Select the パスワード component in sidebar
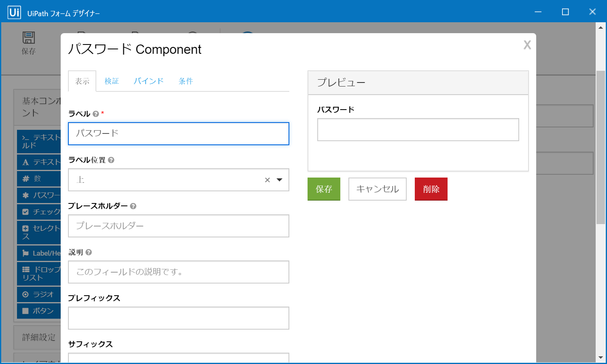This screenshot has height=364, width=607. coord(39,195)
